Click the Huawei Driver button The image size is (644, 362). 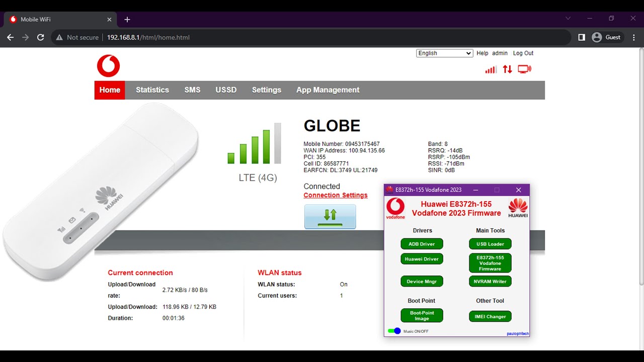point(422,259)
